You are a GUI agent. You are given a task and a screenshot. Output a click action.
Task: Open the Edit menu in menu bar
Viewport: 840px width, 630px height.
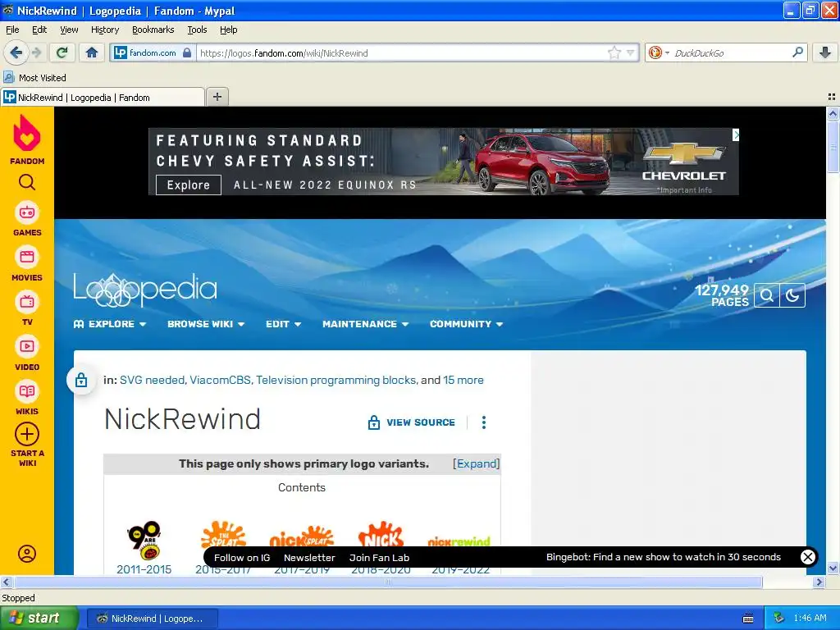39,30
